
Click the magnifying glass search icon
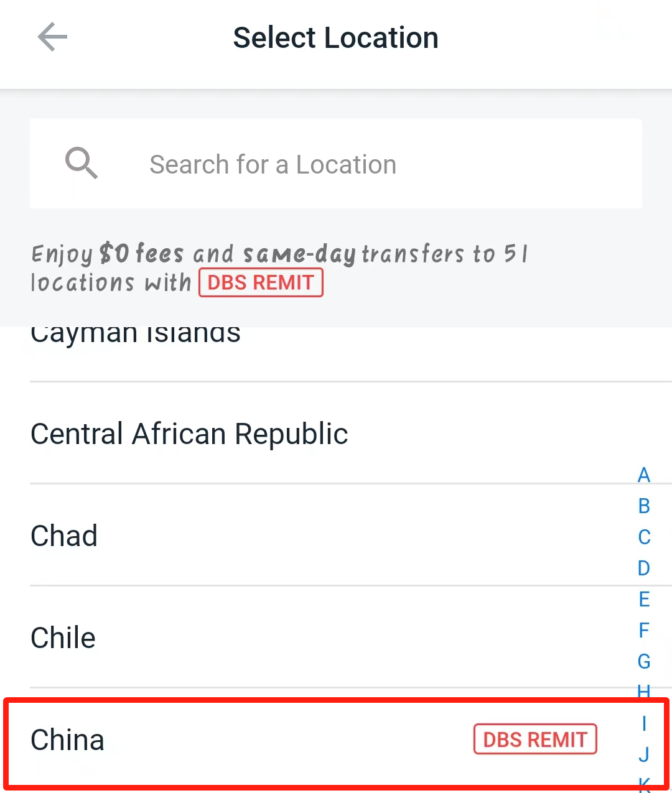tap(82, 164)
